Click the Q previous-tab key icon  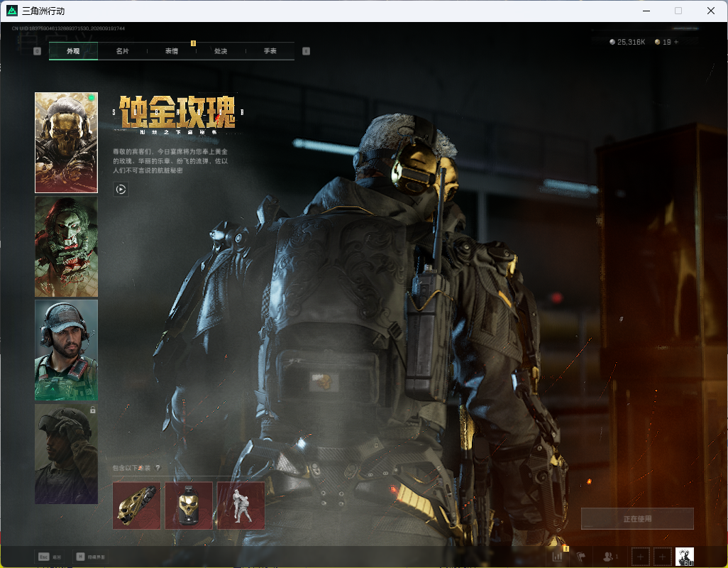37,51
